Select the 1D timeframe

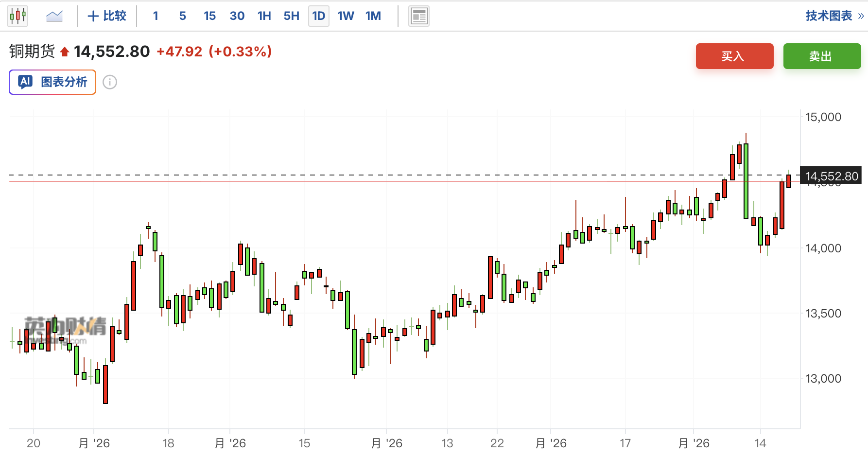(319, 16)
